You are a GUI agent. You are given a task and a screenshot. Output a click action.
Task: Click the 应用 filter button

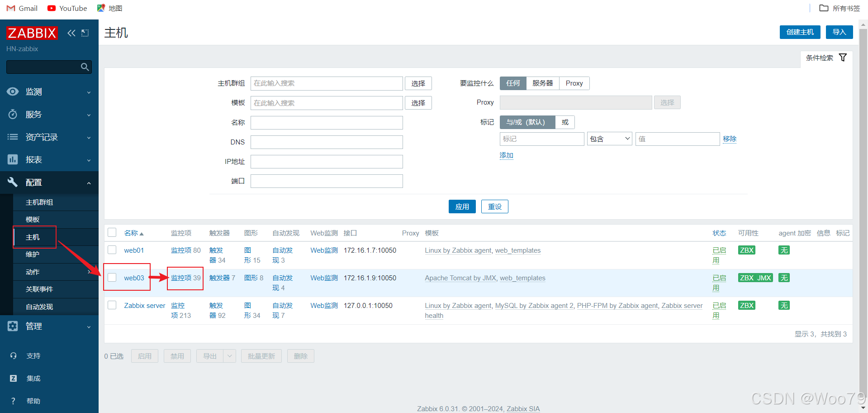click(462, 206)
